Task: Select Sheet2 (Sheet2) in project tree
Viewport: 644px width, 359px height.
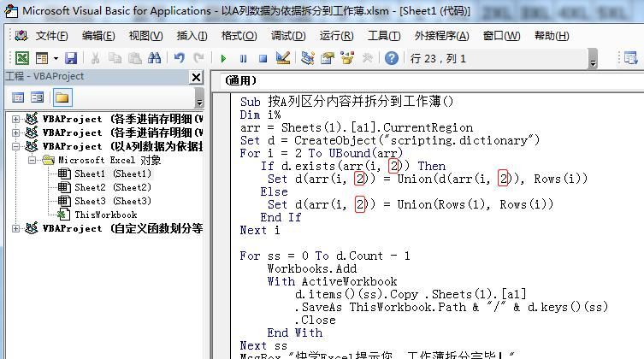Action: pos(112,187)
